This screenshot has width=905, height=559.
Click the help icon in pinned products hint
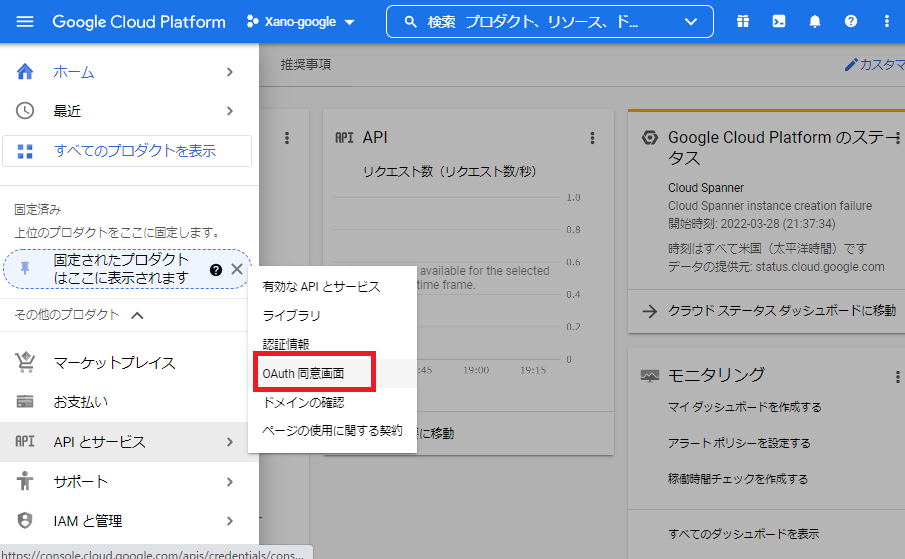[216, 269]
